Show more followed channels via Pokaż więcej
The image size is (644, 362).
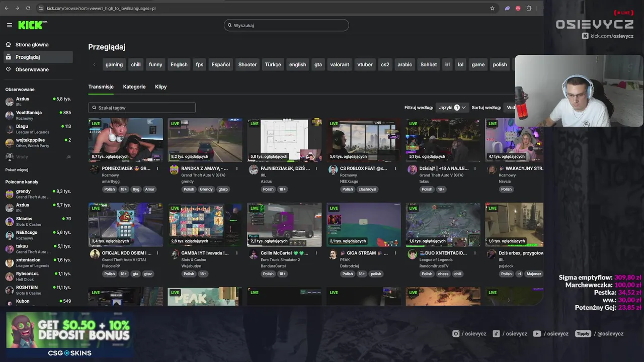[17, 170]
